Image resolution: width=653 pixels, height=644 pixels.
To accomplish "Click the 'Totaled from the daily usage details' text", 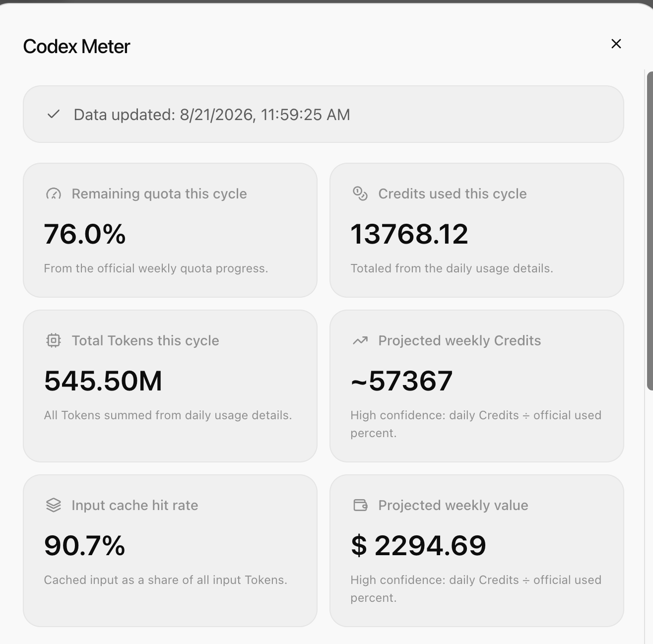I will [452, 268].
